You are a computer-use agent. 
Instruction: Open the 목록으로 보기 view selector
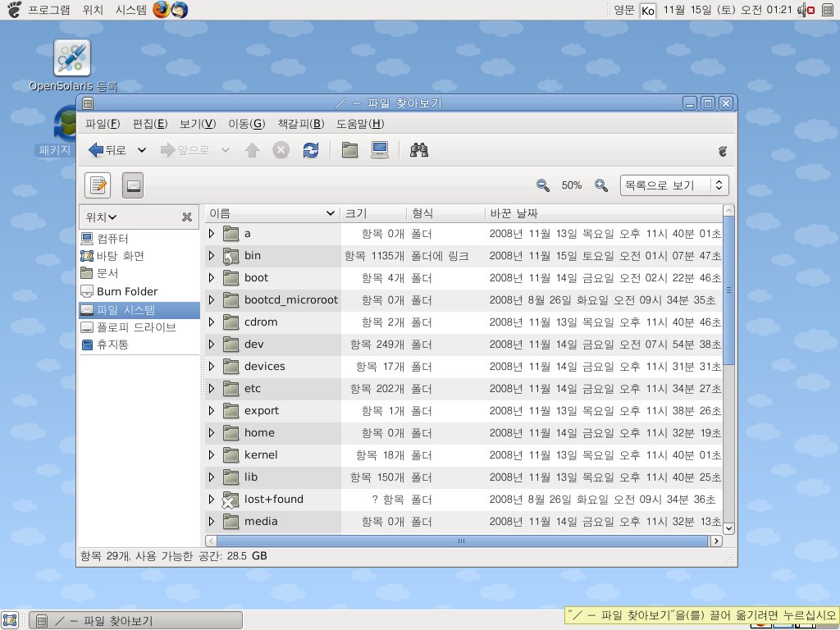pyautogui.click(x=674, y=185)
